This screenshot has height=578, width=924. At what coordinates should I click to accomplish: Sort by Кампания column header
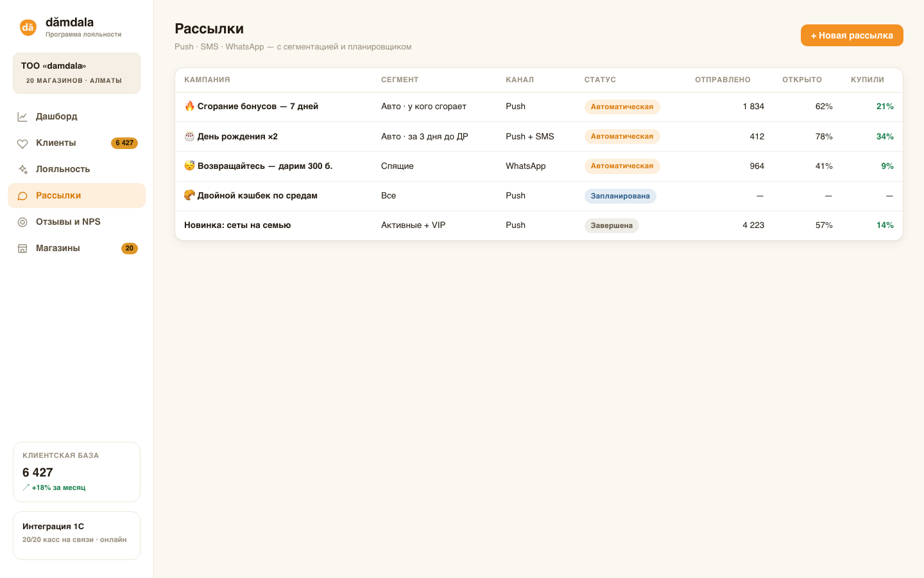pos(207,80)
